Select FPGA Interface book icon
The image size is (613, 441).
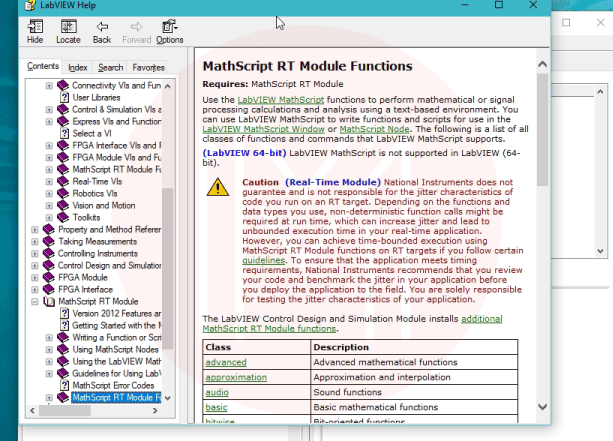coord(49,290)
